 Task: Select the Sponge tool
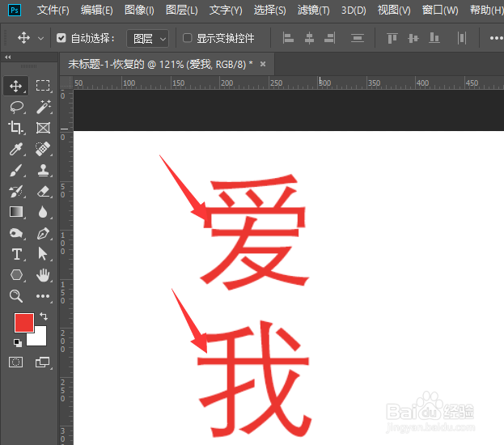click(x=16, y=233)
